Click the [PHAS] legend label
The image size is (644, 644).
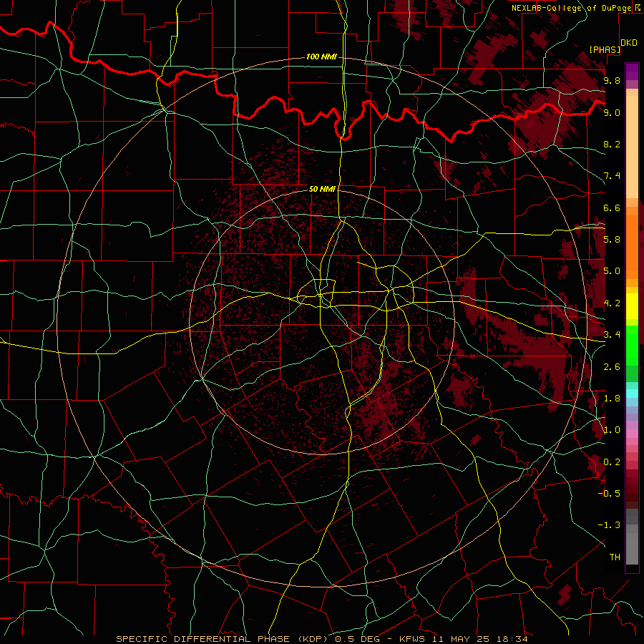coord(605,50)
